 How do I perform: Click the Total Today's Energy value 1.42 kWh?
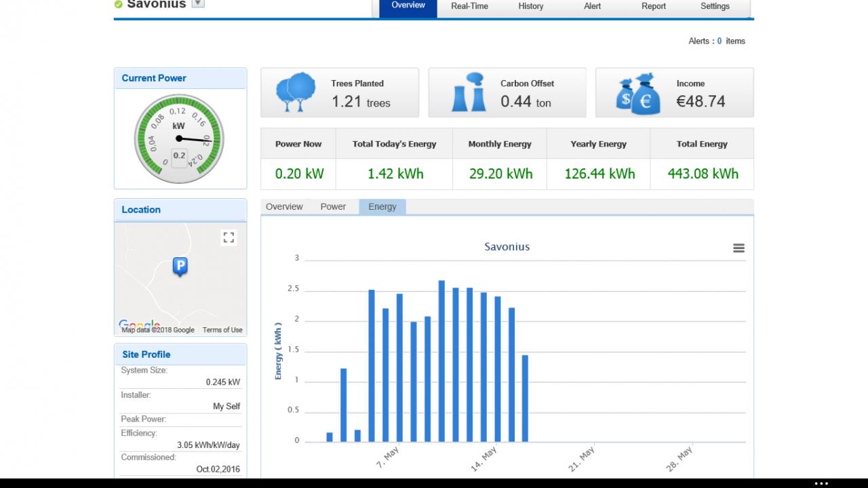[395, 174]
